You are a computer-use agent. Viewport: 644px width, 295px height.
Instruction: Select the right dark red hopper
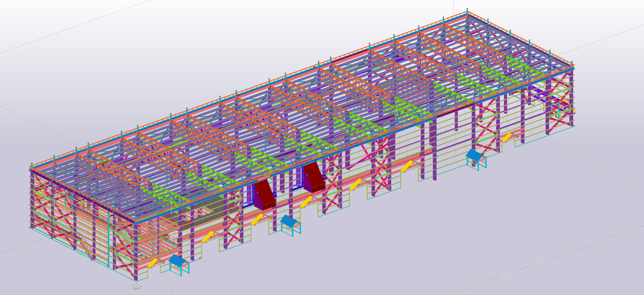pos(314,176)
